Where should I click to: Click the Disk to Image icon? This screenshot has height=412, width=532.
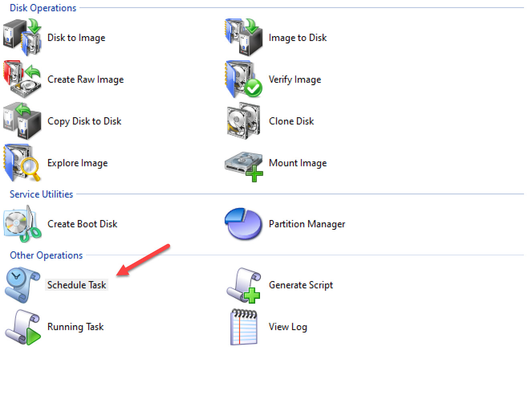point(22,37)
